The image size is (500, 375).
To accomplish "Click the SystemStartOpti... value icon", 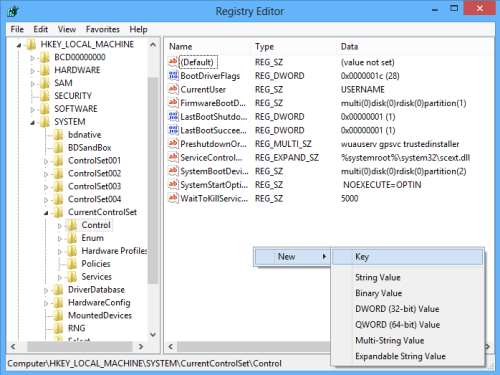I will [x=173, y=184].
